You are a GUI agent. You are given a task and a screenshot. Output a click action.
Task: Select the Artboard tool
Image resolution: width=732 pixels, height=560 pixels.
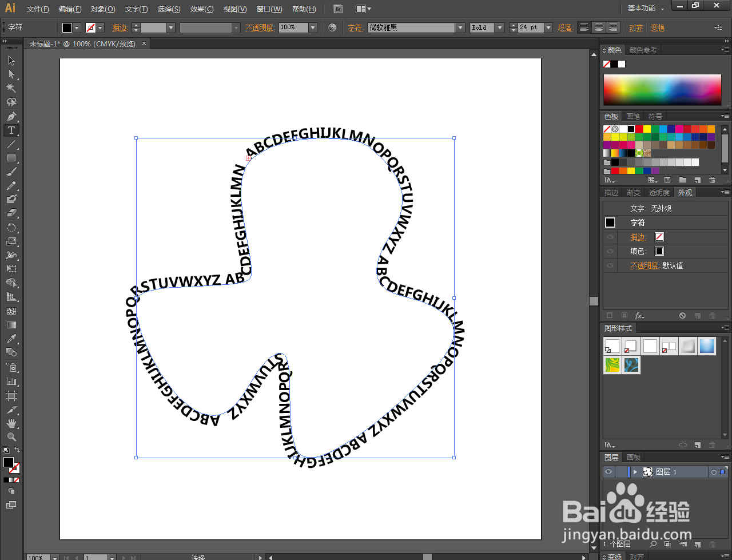(11, 396)
